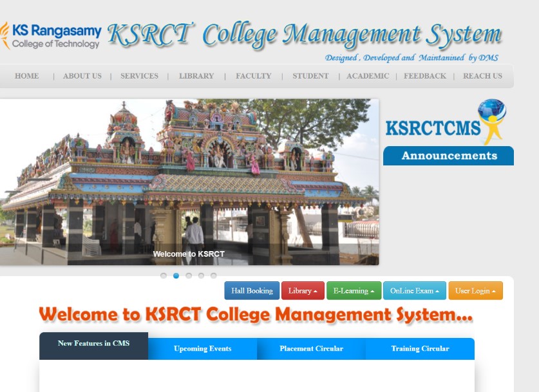Select the third slideshow dot
Viewport: 539px width, 392px height.
coord(189,275)
